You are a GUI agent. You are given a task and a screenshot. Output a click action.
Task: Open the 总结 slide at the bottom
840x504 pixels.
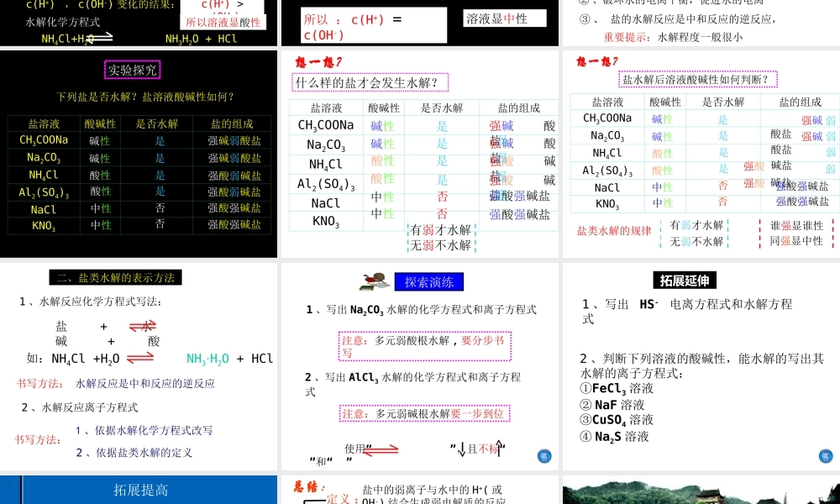click(x=419, y=490)
